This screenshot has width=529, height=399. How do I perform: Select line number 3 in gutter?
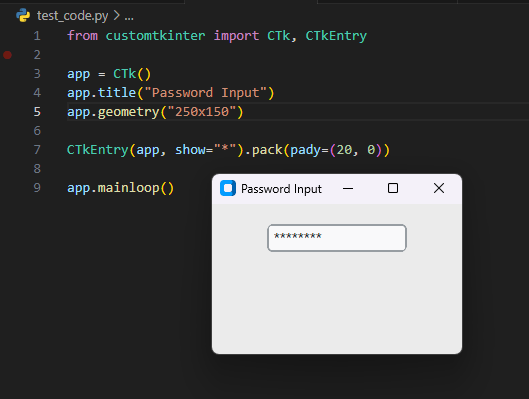pyautogui.click(x=37, y=74)
